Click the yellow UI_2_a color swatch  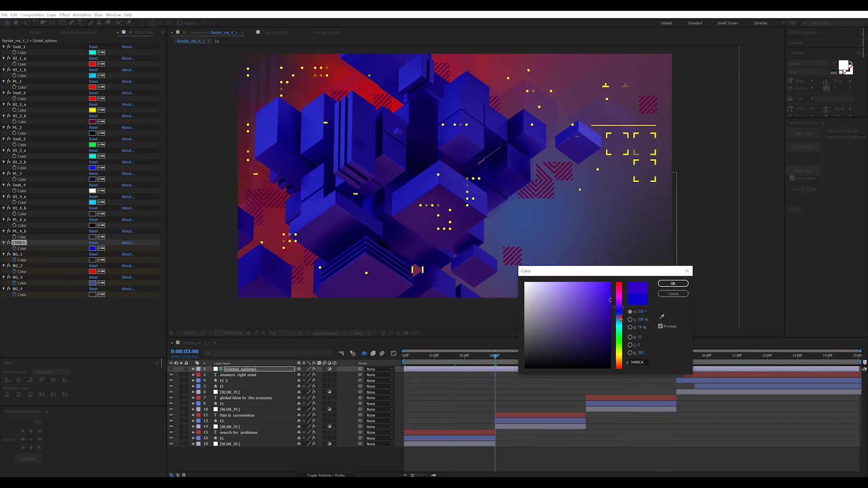click(92, 110)
